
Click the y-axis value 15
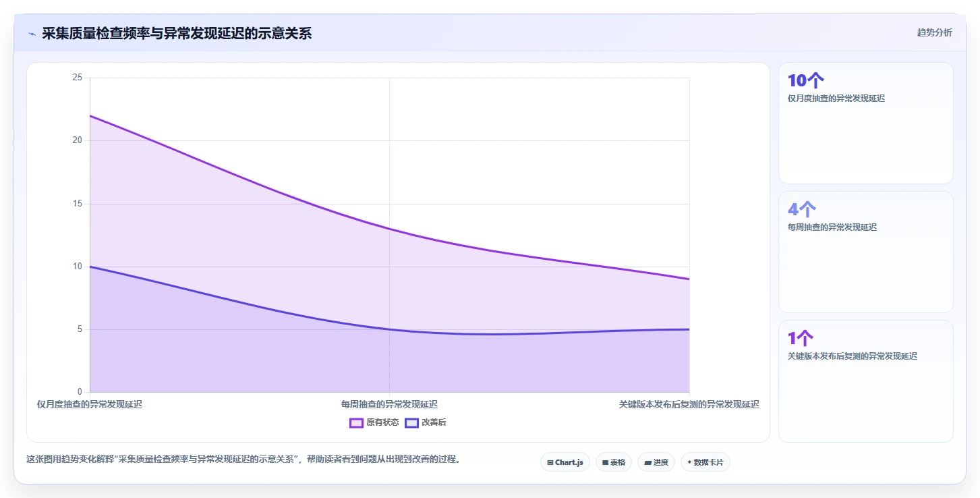77,203
